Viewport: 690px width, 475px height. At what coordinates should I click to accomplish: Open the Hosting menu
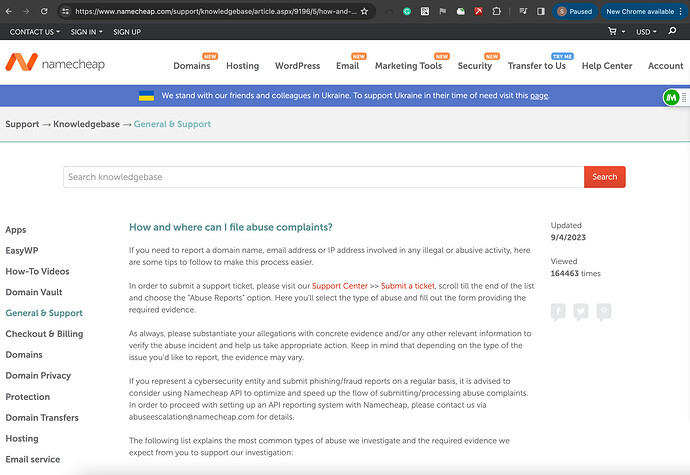point(242,66)
